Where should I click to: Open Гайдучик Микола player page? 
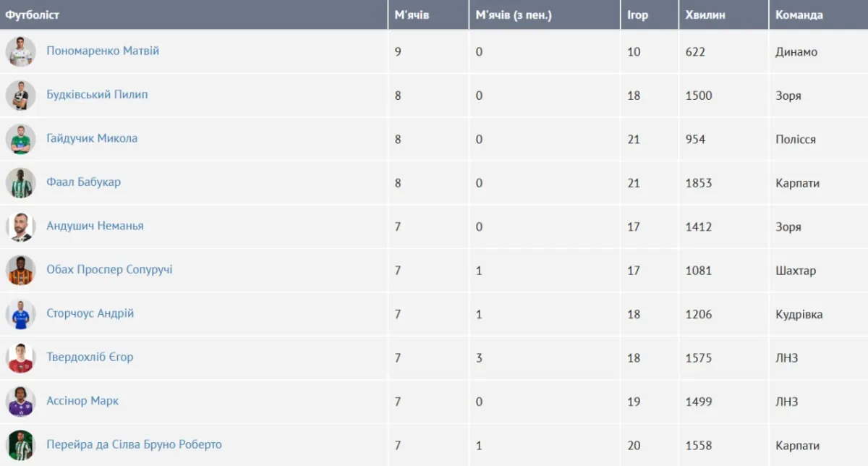[92, 138]
